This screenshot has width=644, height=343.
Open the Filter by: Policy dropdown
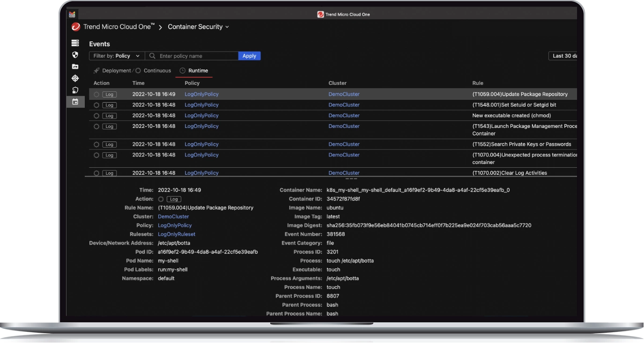click(117, 56)
